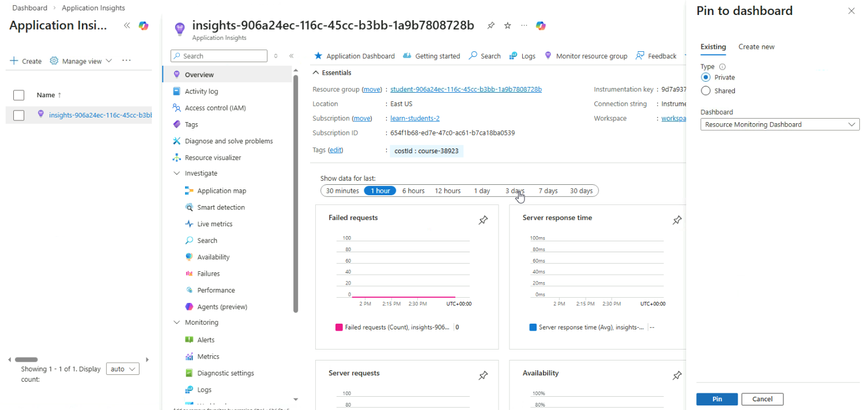Collapse the Essentials section

click(315, 73)
